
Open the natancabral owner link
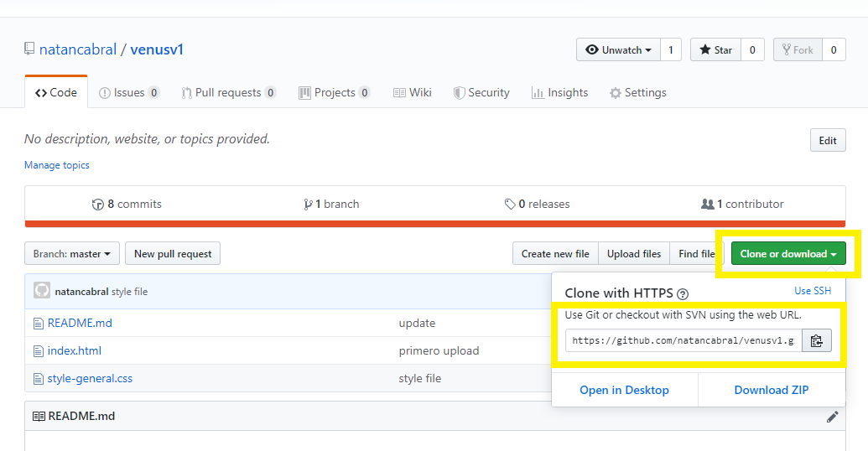[78, 49]
